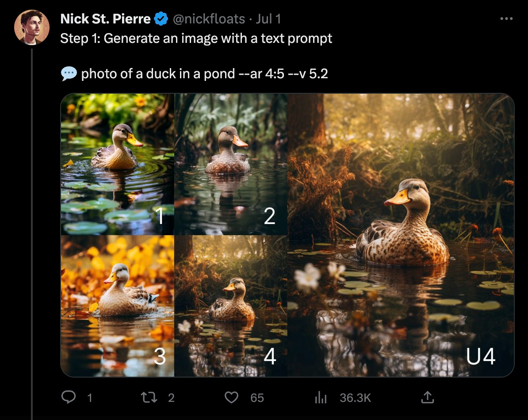Click the share/upload icon on the tweet

coord(427,397)
